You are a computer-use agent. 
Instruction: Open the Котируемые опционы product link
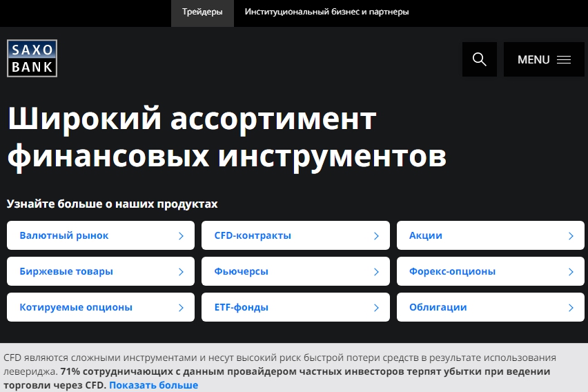[x=101, y=307]
